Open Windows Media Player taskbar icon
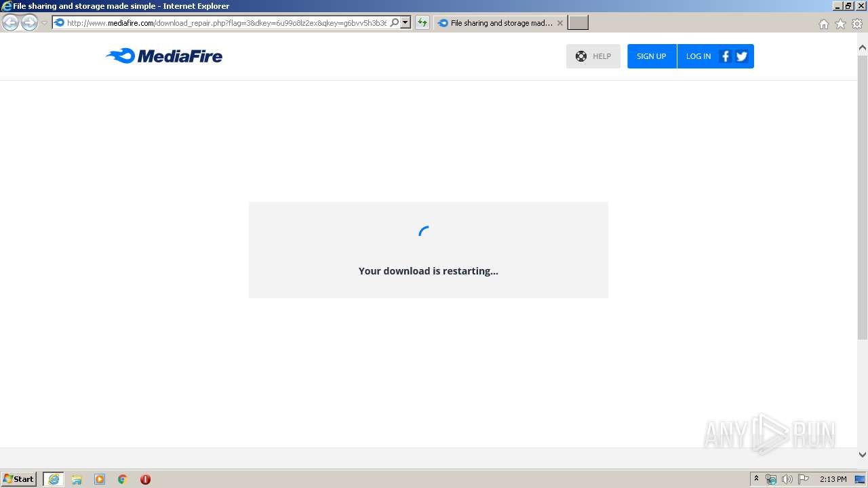The width and height of the screenshot is (868, 488). click(100, 479)
